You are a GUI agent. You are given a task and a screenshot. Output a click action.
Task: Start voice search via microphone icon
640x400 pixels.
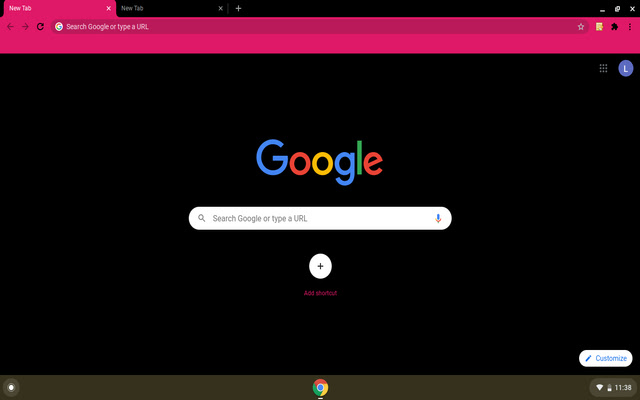(438, 218)
